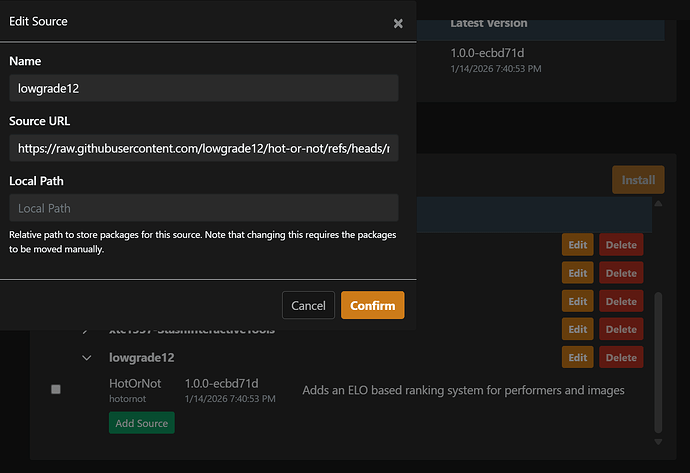
Task: Click the Install button
Action: 638,180
